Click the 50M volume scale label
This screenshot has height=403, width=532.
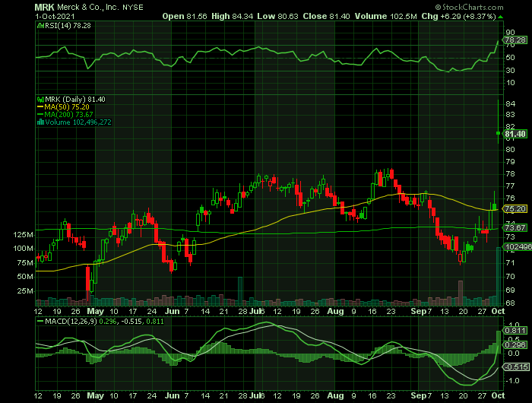[25, 277]
